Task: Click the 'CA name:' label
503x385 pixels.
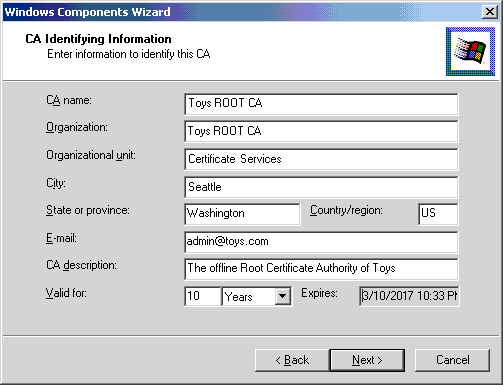Action: [x=69, y=100]
